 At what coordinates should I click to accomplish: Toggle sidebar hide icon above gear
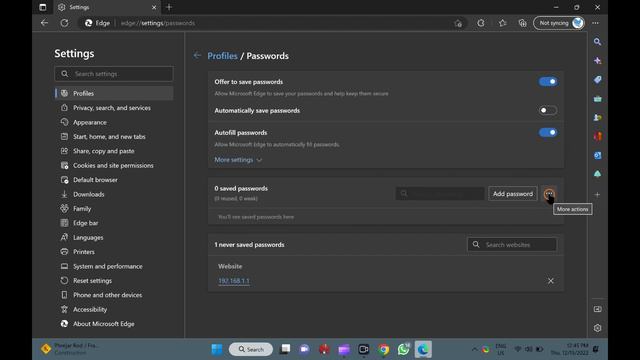point(598,309)
